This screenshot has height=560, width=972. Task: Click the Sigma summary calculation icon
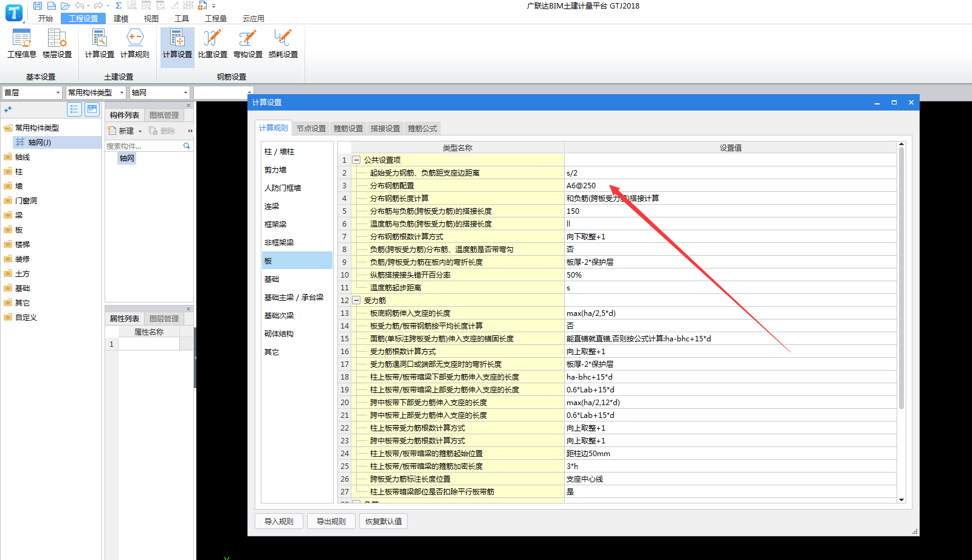pyautogui.click(x=119, y=5)
